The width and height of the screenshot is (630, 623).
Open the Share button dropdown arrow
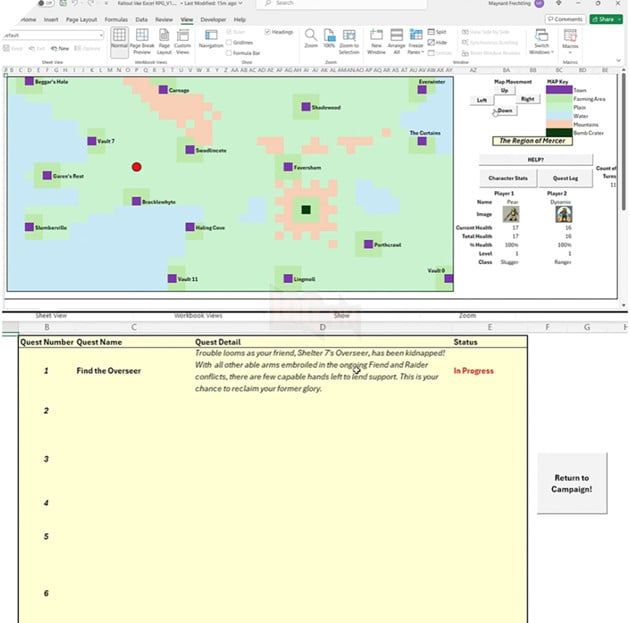click(619, 19)
